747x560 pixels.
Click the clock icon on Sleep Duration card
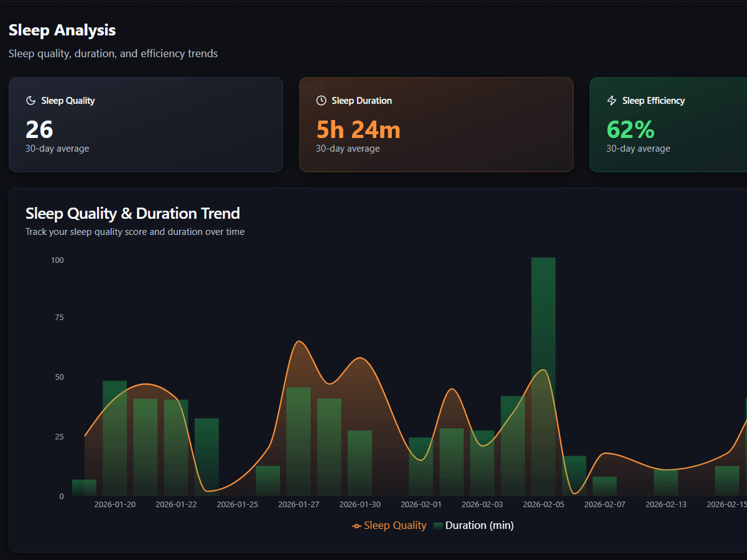(321, 100)
